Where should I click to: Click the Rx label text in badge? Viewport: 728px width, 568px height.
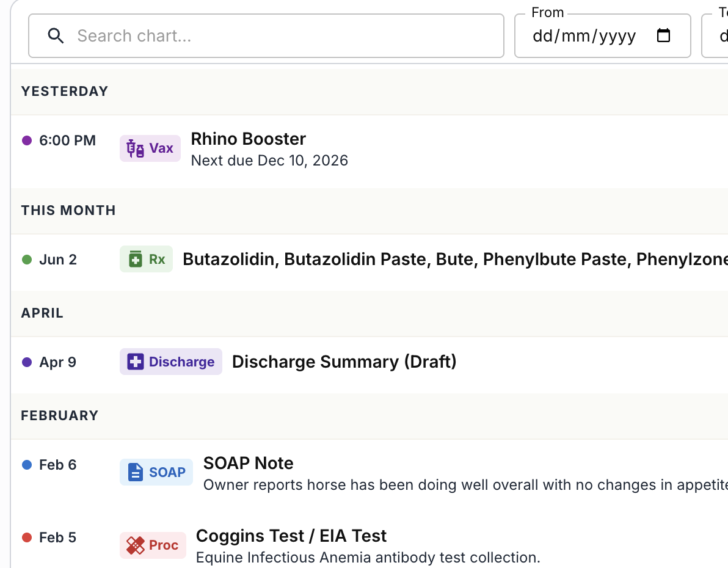[157, 259]
